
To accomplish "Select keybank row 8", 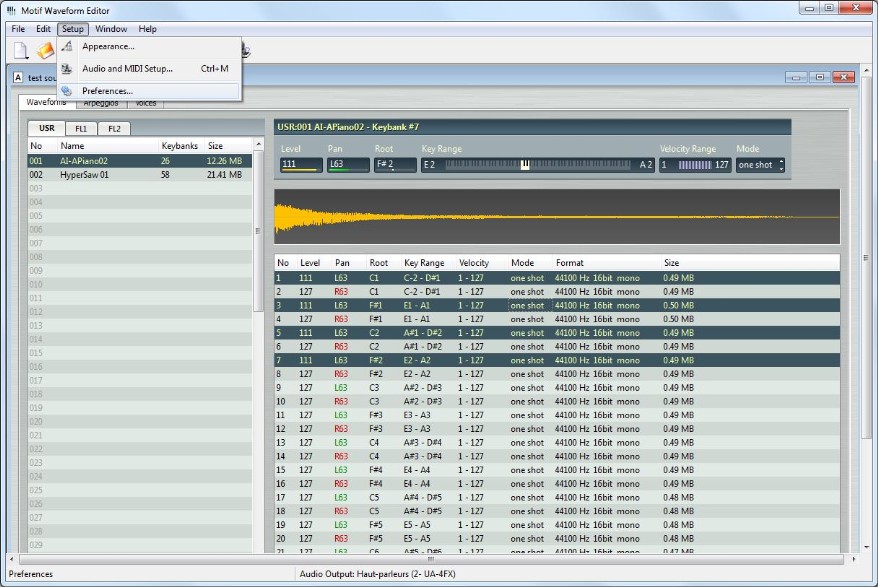I will (557, 374).
